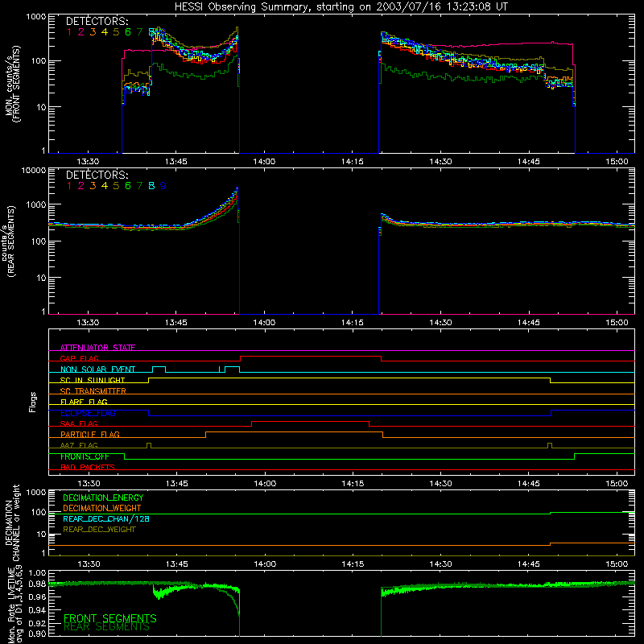This screenshot has width=644, height=644.
Task: Click the front segments y-axis title
Action: pos(12,84)
